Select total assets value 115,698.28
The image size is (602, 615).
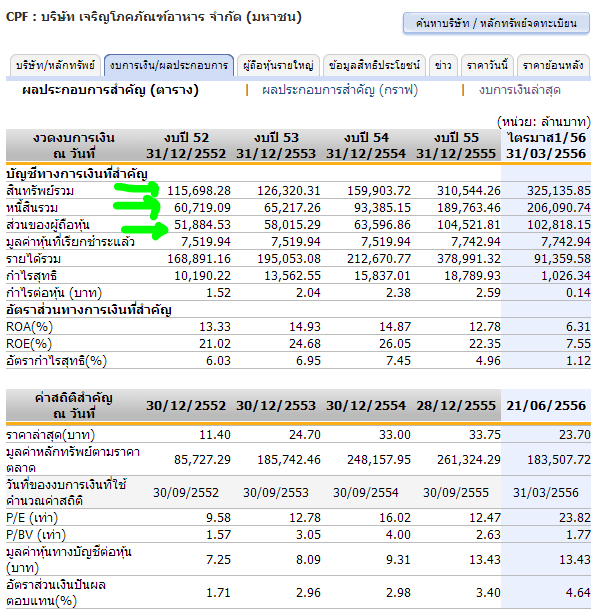coord(199,191)
